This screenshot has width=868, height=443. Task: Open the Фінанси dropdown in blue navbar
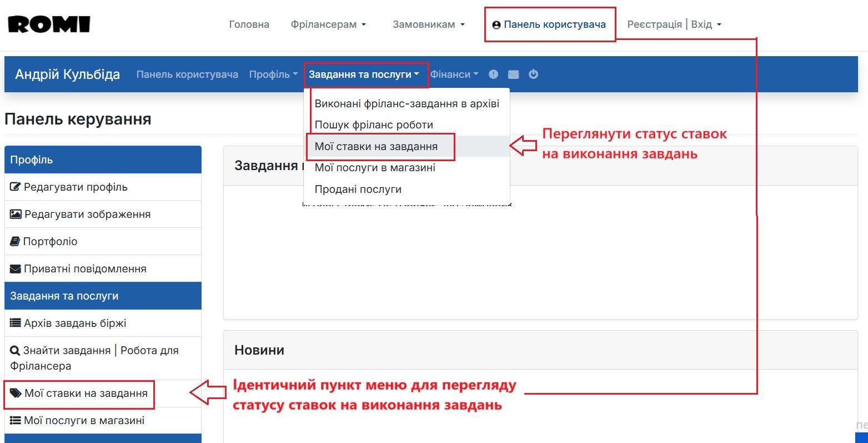(454, 73)
